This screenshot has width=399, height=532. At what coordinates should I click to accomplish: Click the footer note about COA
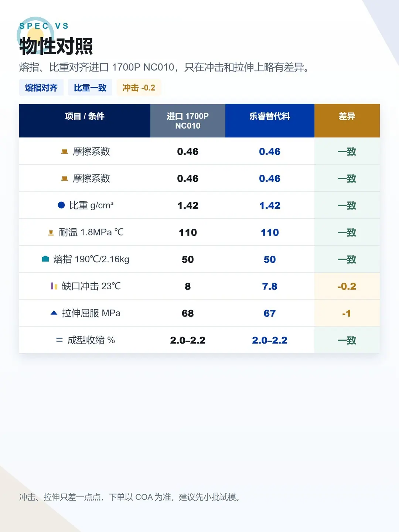(x=130, y=497)
